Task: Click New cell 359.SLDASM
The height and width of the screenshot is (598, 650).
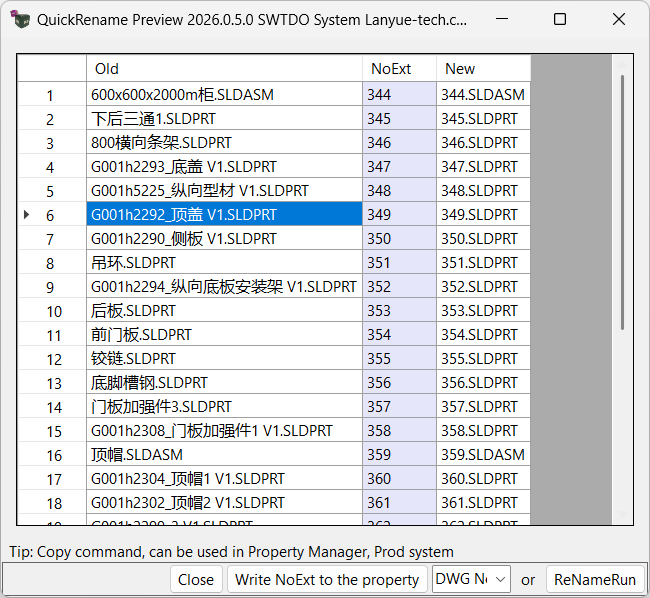Action: point(483,455)
